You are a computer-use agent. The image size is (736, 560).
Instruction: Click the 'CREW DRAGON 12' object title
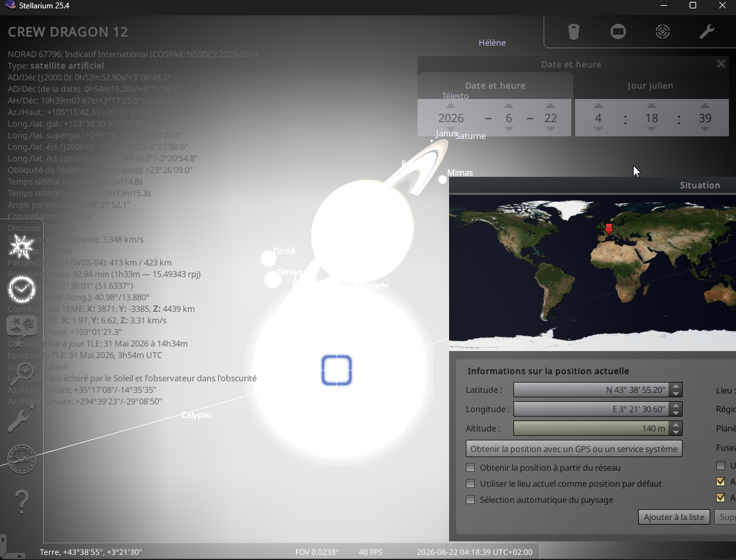(x=68, y=32)
